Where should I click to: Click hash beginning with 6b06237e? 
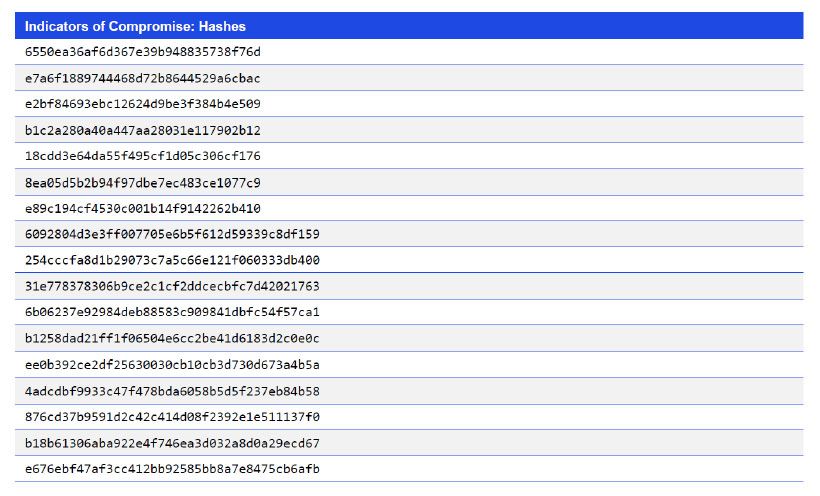pos(172,312)
